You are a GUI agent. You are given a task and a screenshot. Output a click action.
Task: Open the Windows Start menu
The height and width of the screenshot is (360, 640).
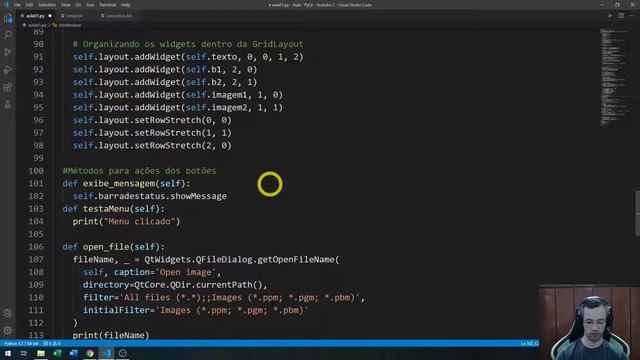(8, 353)
